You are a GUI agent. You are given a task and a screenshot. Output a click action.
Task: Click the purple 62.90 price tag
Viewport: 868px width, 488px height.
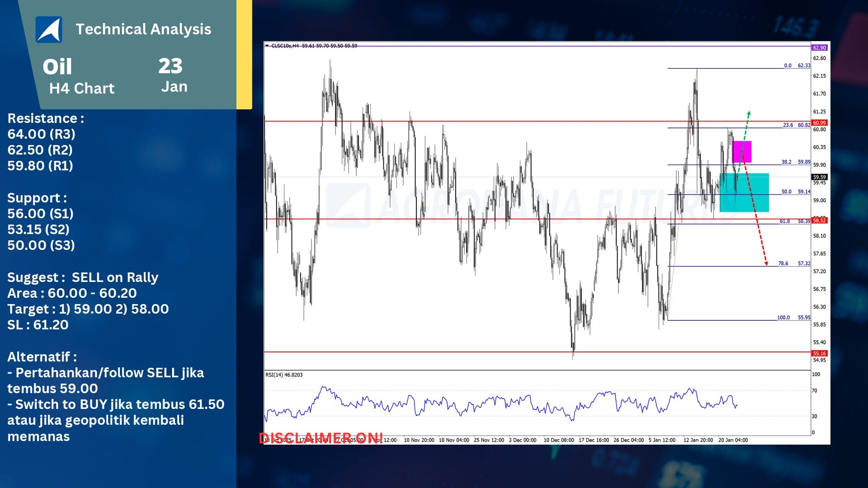819,47
